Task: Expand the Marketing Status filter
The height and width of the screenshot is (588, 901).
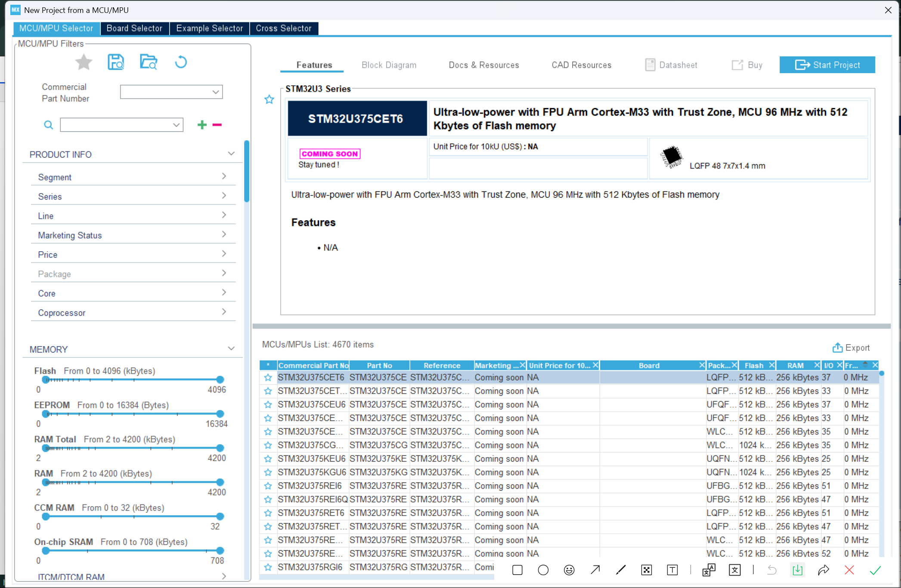Action: pyautogui.click(x=224, y=234)
